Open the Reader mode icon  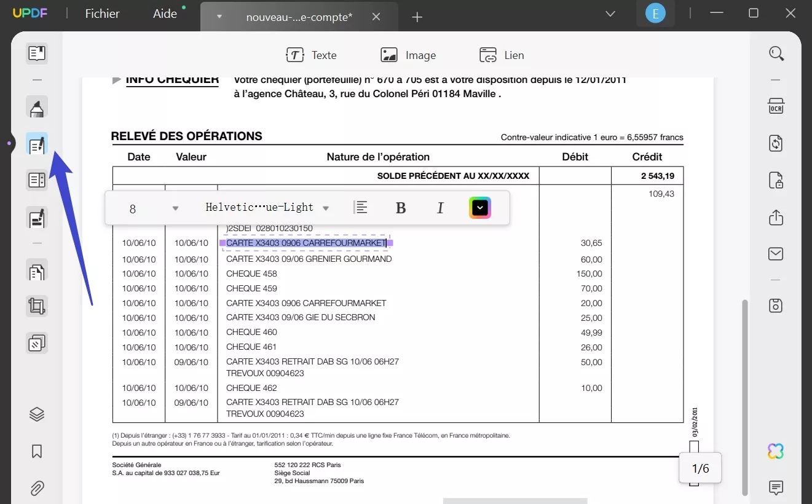[x=37, y=53]
